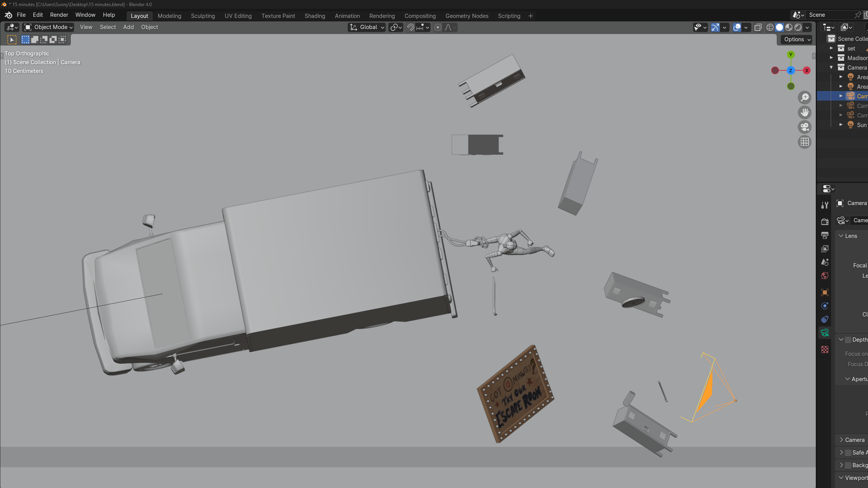Open Output properties tab (printer icon)
This screenshot has height=488, width=868.
click(825, 235)
